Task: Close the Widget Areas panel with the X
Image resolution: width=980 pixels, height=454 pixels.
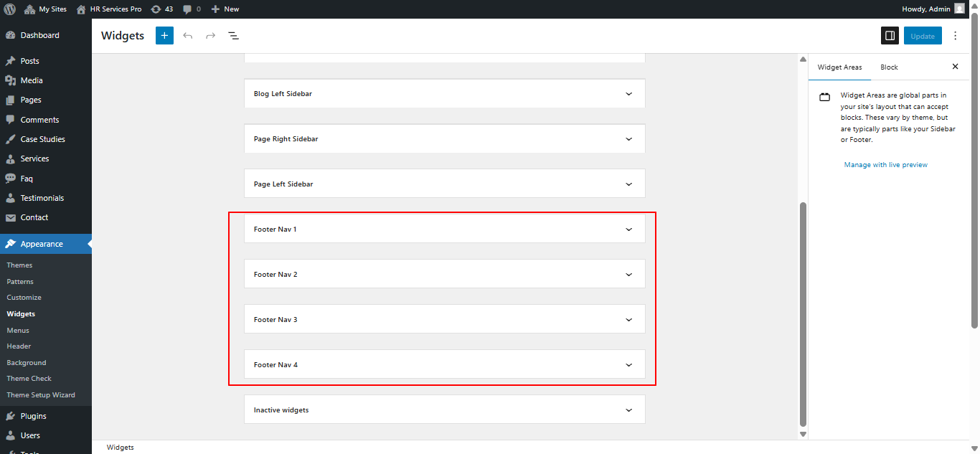Action: (x=955, y=66)
